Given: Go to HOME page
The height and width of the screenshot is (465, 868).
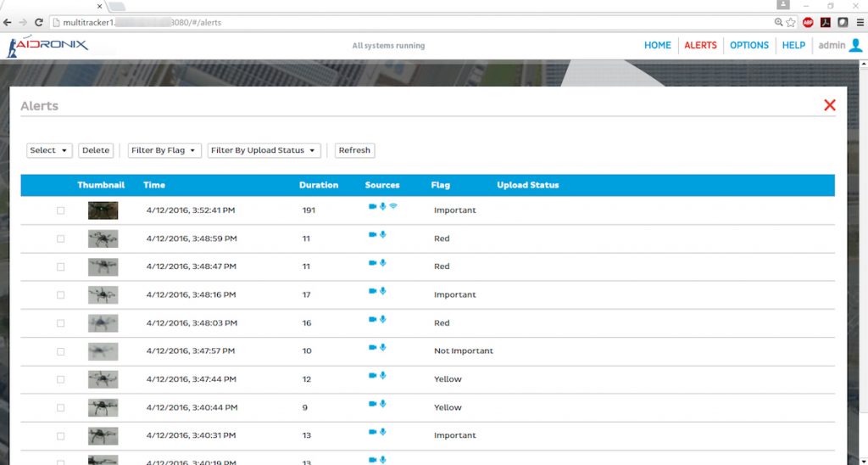Looking at the screenshot, I should coord(658,46).
